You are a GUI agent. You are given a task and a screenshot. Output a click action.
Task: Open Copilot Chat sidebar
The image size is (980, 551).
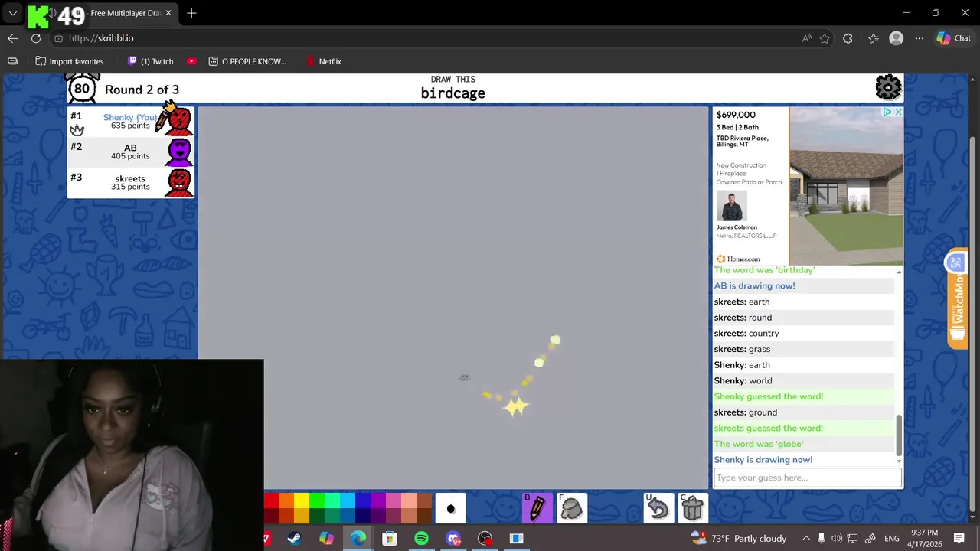pos(953,38)
